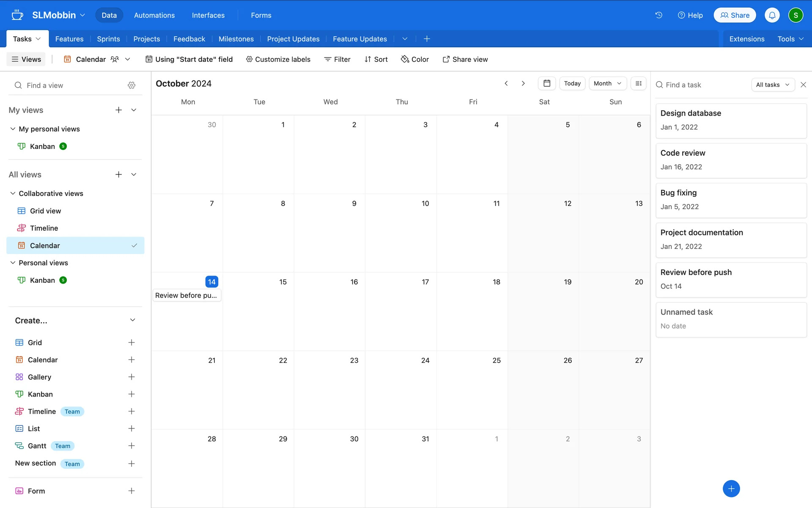Click the Today button
Image resolution: width=812 pixels, height=508 pixels.
(572, 83)
